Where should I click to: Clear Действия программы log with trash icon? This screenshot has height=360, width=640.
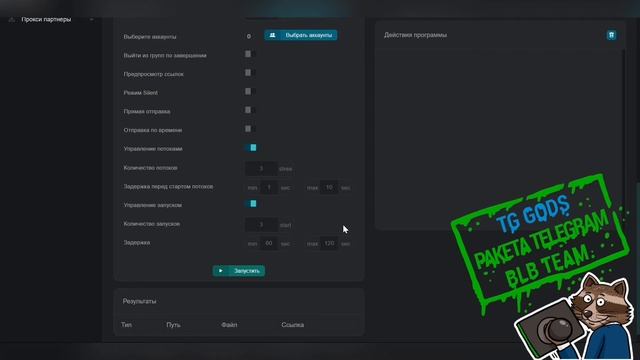(611, 35)
